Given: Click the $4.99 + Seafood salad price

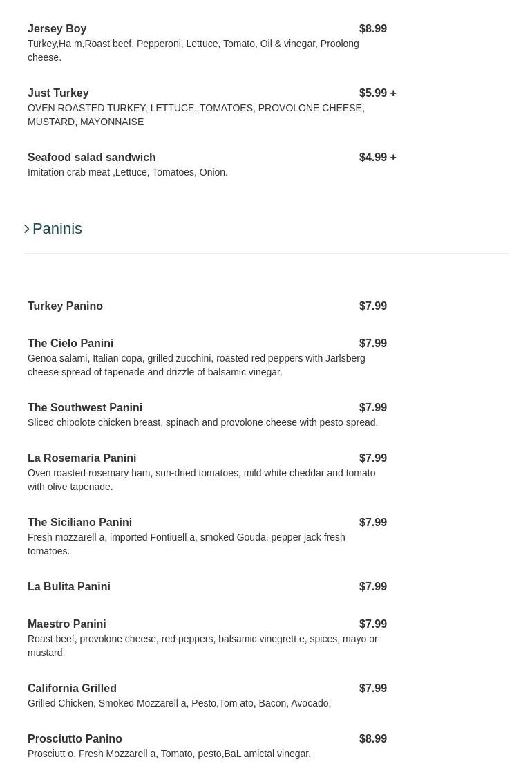Looking at the screenshot, I should coord(377,158).
